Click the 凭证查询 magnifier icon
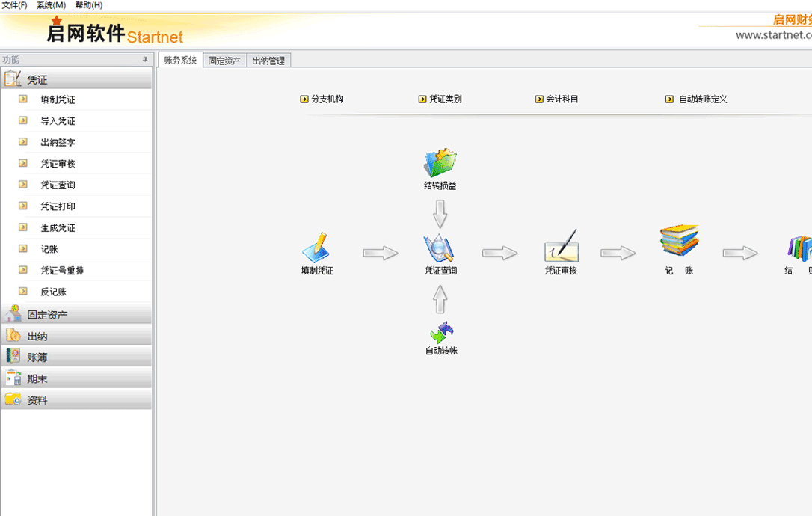 pos(440,248)
